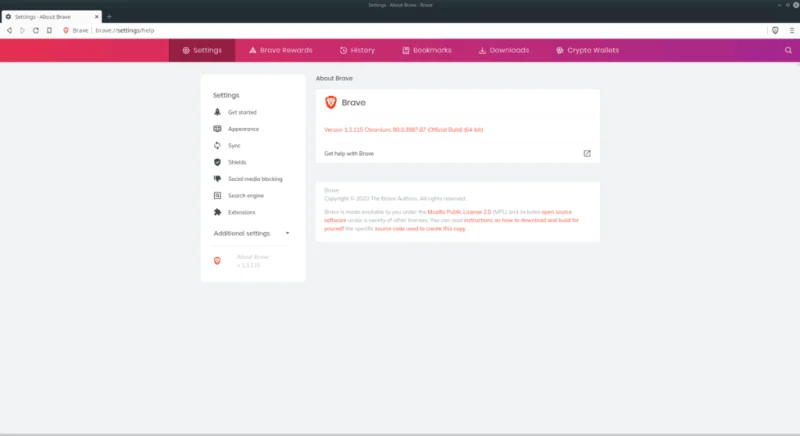The width and height of the screenshot is (800, 436).
Task: Click the Extensions puzzle piece icon
Action: click(217, 212)
